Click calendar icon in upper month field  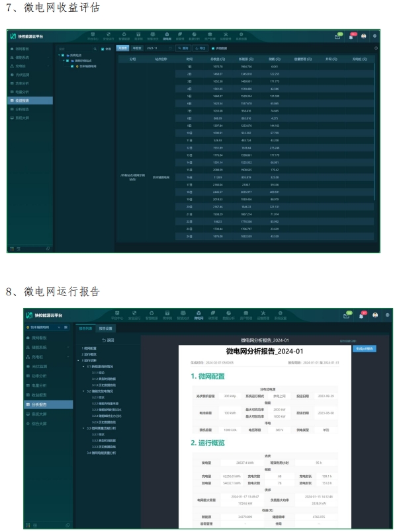point(170,48)
